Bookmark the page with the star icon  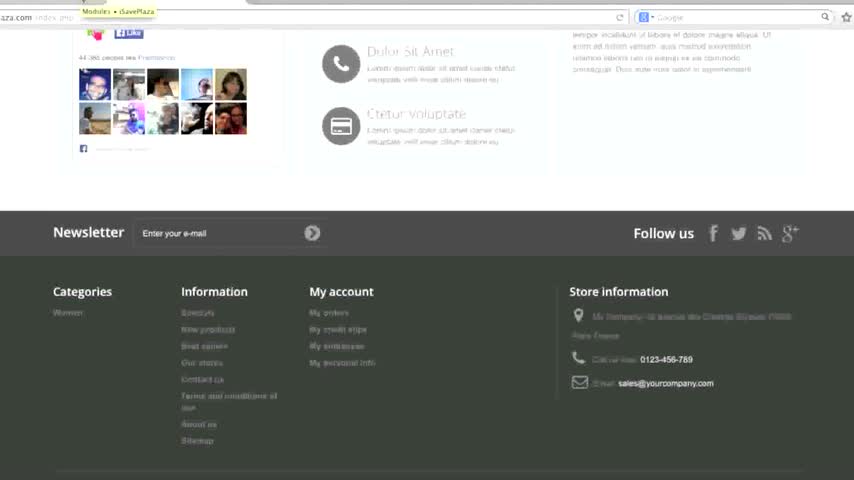coord(846,17)
